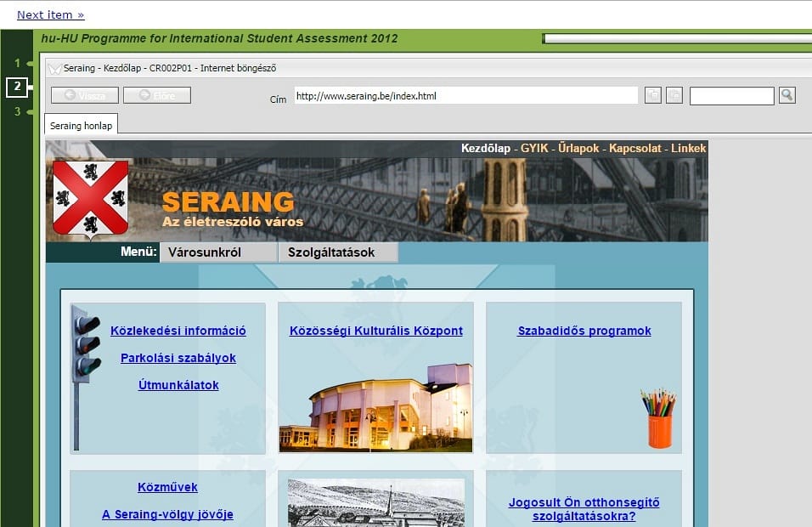Select question 2 in sidebar
This screenshot has width=812, height=527.
(17, 87)
